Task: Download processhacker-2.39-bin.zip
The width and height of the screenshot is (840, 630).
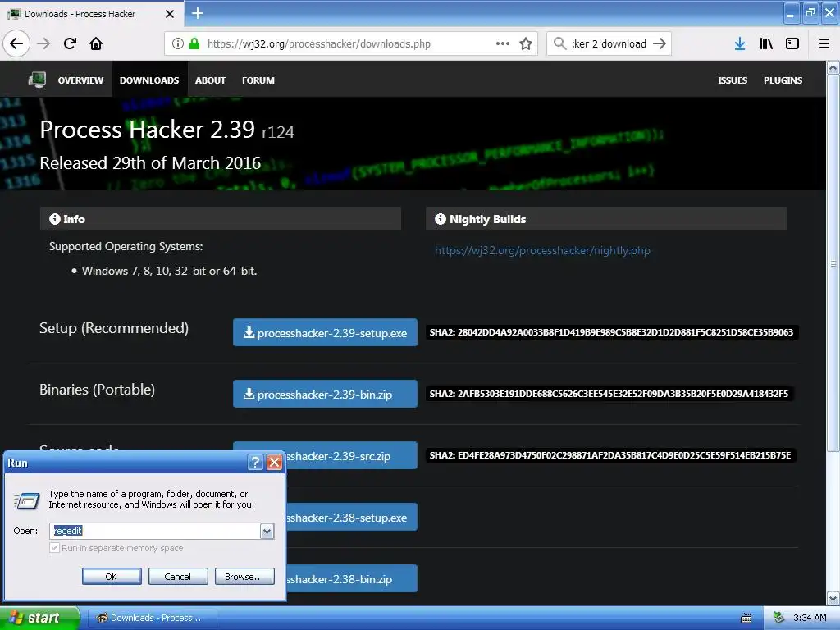Action: pos(325,395)
